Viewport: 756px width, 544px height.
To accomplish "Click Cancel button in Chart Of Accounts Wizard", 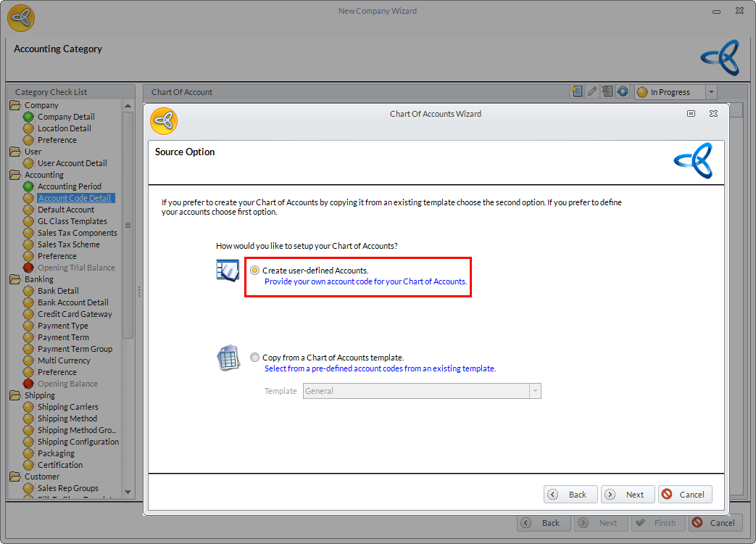I will coord(685,495).
